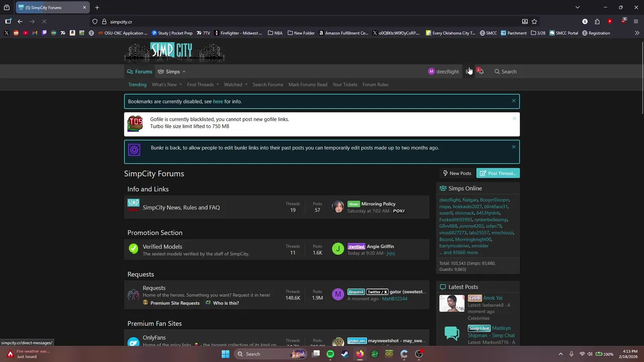Open Spotify from the taskbar

tap(330, 354)
